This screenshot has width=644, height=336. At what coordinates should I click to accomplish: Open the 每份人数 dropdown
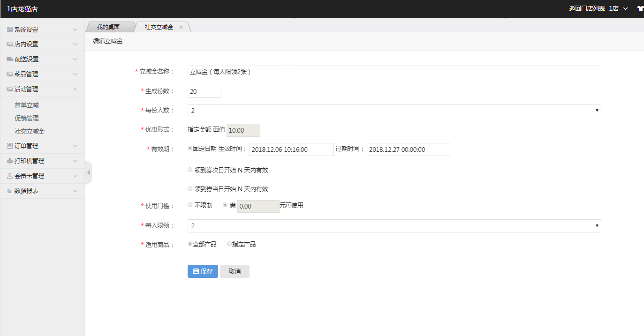[x=394, y=111]
